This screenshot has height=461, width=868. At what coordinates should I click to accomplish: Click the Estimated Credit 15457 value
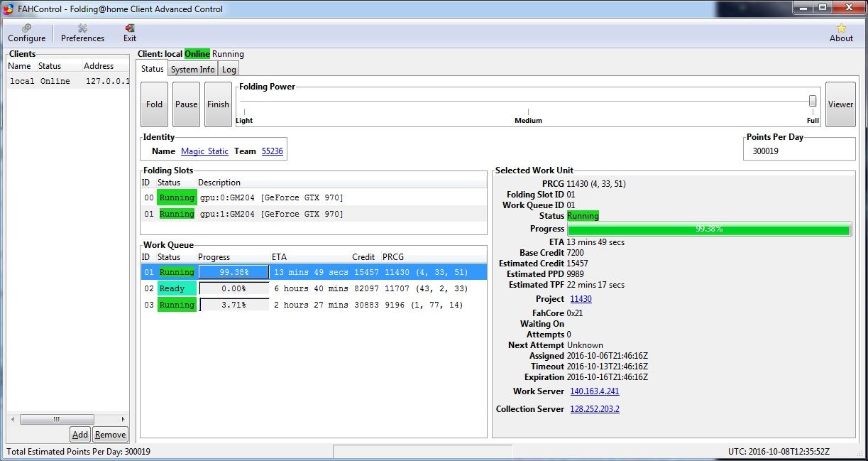coord(578,264)
